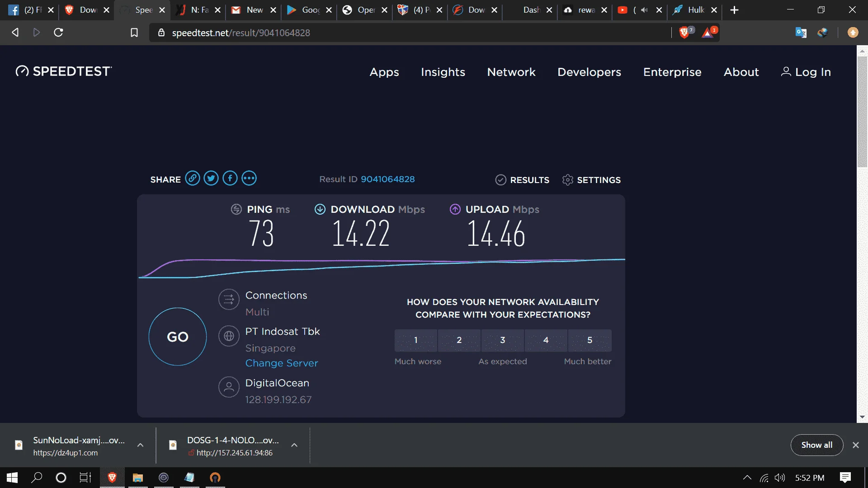Click the Brave Shields icon
The image size is (868, 488).
685,32
